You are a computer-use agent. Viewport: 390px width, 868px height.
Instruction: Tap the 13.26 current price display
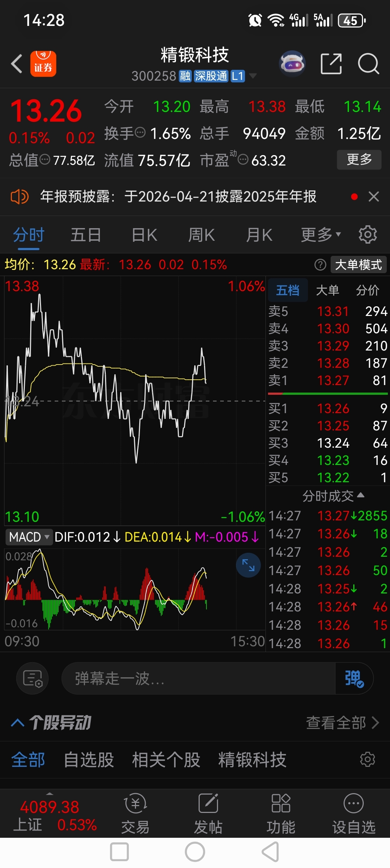pos(46,110)
